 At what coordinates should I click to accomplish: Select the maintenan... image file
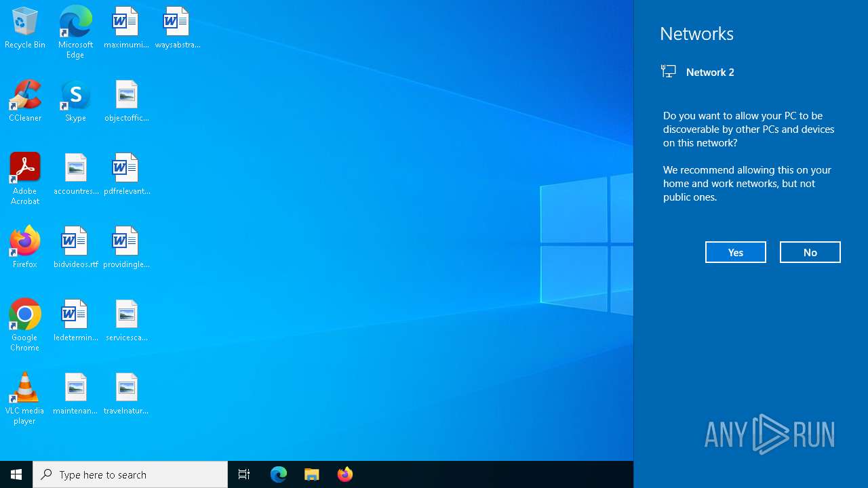(75, 394)
